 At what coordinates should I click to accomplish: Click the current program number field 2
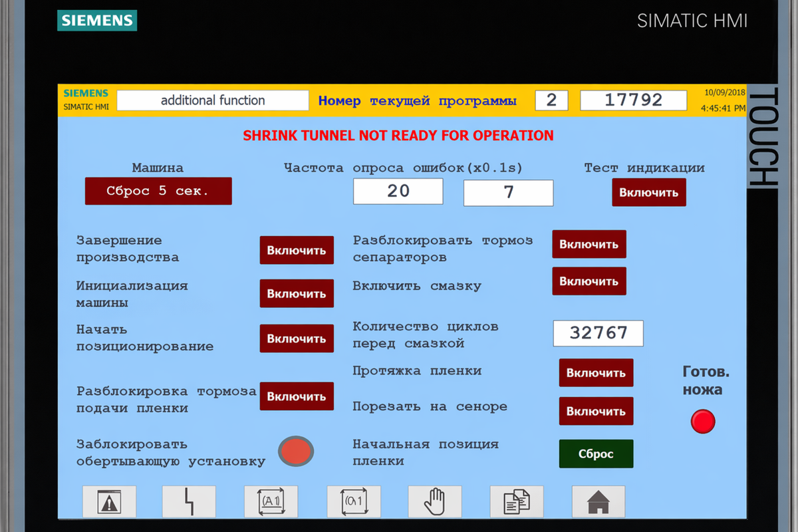click(552, 100)
